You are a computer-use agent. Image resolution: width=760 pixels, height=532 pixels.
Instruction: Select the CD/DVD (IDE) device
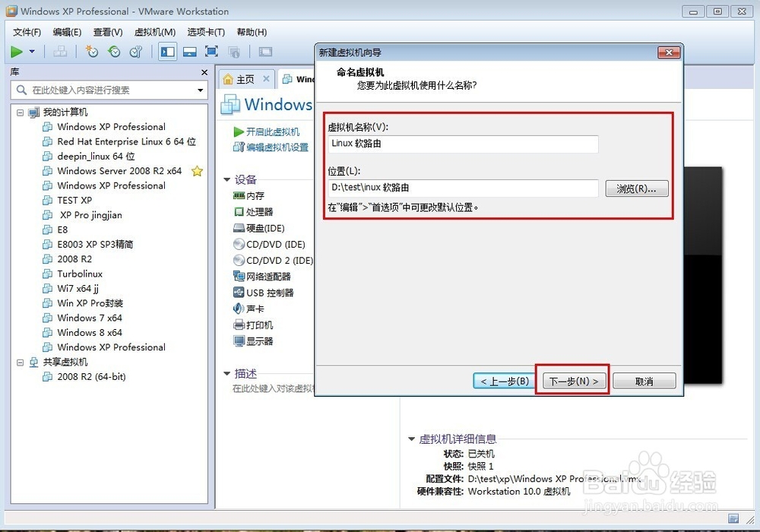click(270, 244)
